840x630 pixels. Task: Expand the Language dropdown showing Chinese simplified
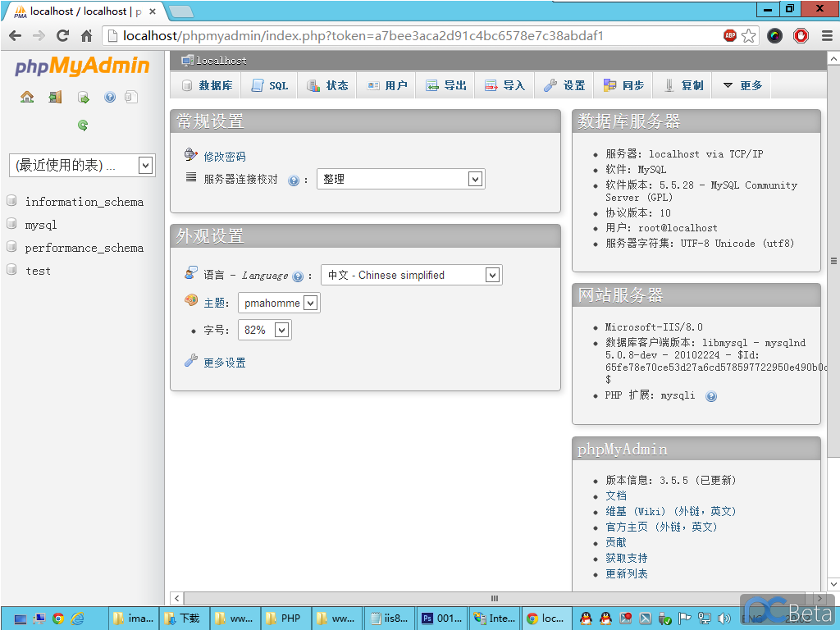411,275
